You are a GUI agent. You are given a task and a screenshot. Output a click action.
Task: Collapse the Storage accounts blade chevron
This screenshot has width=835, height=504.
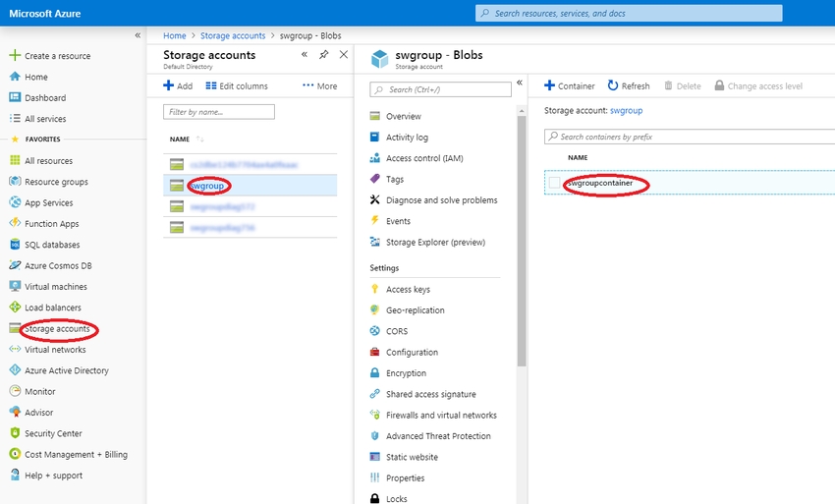click(x=305, y=55)
